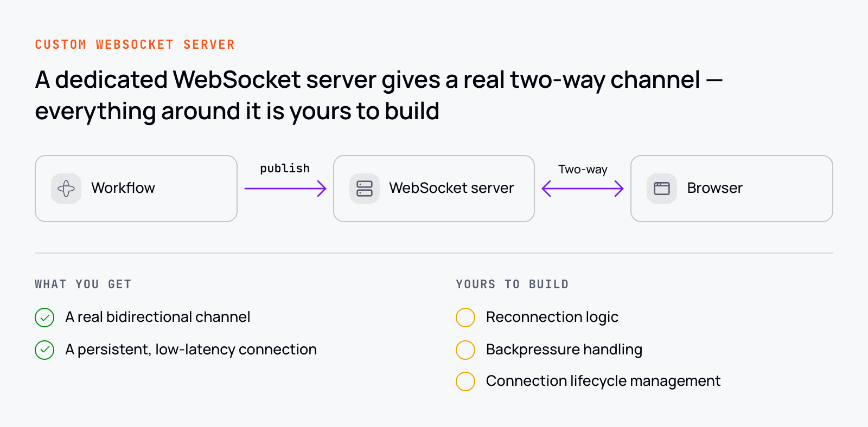Click the green check beside low-latency connection

tap(44, 350)
